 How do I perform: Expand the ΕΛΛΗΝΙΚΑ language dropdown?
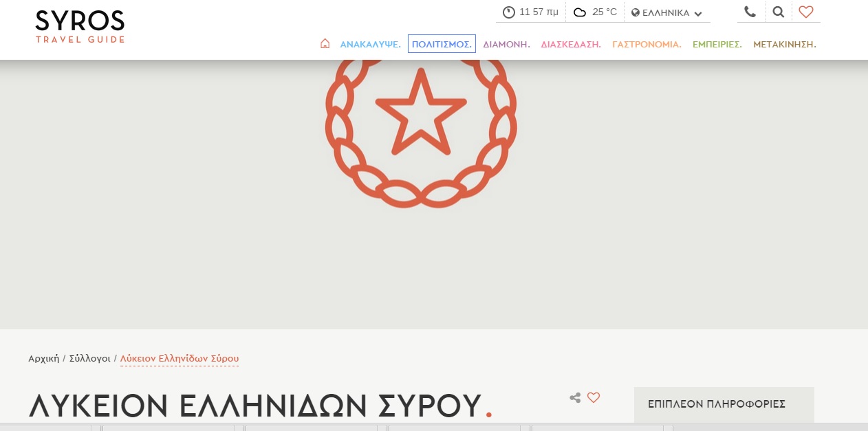point(666,13)
